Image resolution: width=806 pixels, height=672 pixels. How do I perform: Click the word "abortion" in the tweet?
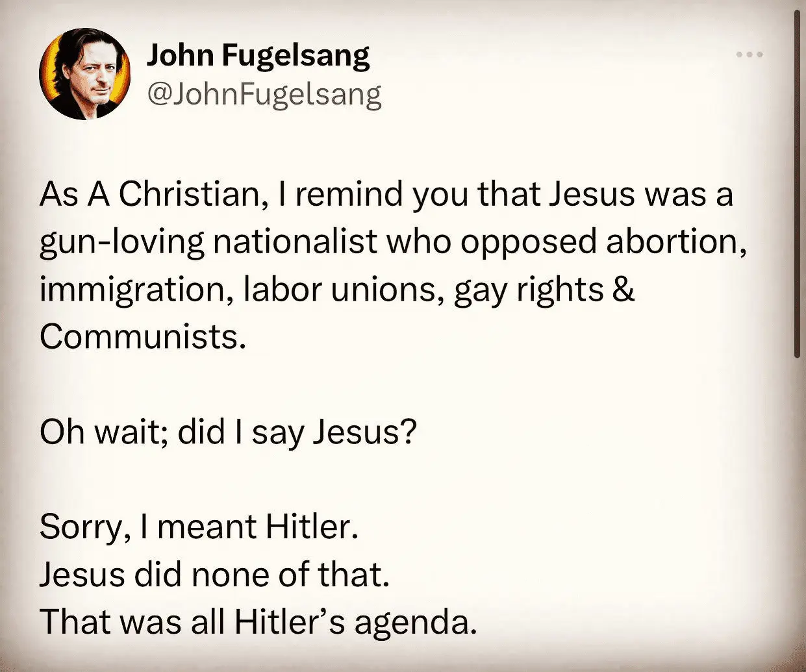coord(674,242)
